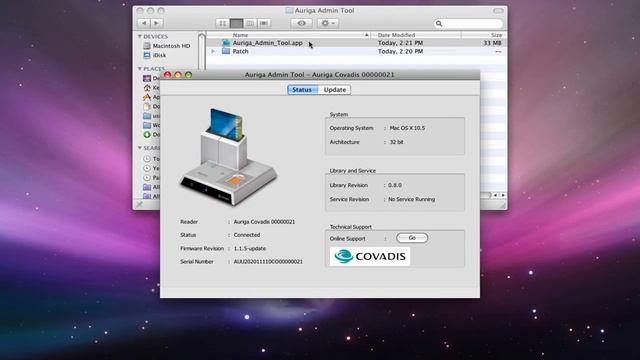
Task: Open the Finder Action gear menu
Action: [x=328, y=23]
